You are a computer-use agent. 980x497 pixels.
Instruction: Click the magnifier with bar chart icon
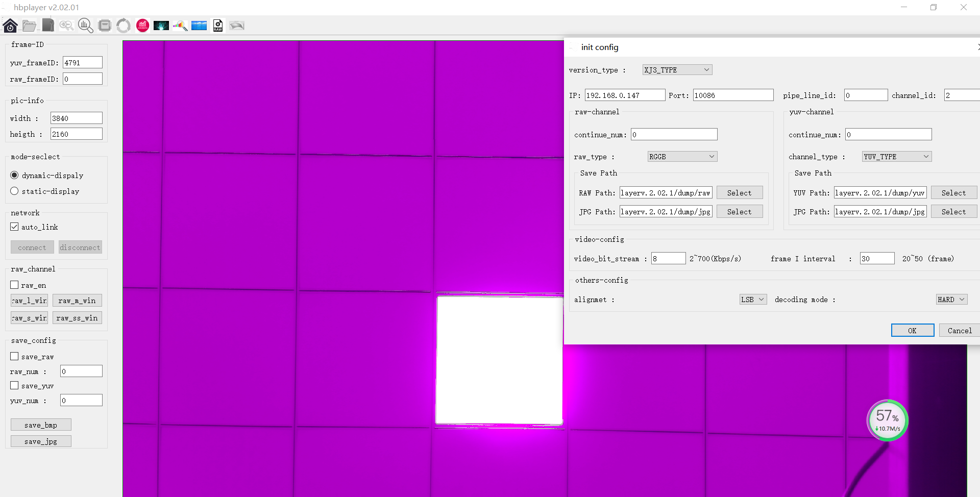coord(85,26)
